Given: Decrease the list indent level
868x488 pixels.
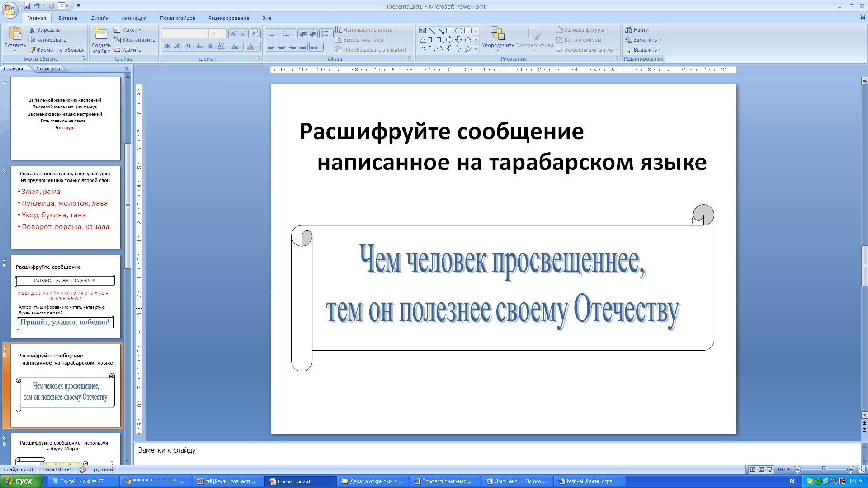Looking at the screenshot, I should point(303,34).
